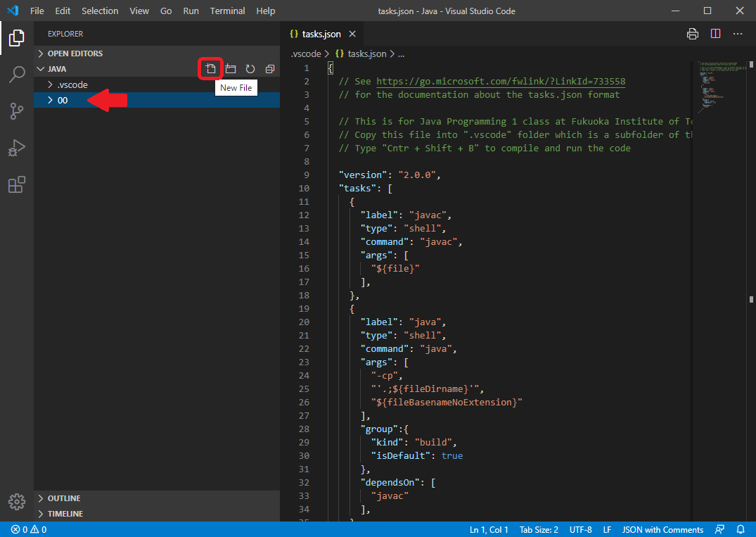Open the File menu
This screenshot has height=537, width=756.
37,11
